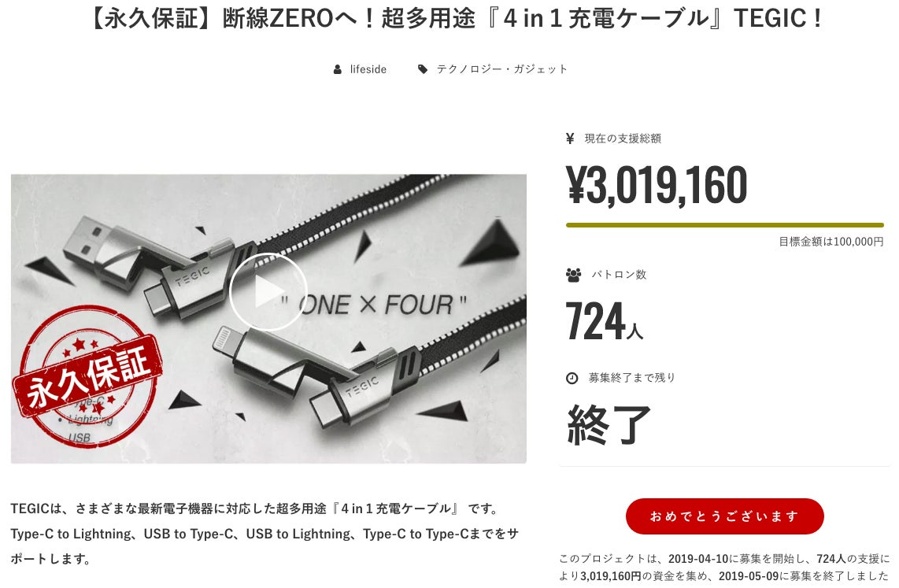Open the lifeside author link
The height and width of the screenshot is (588, 899).
368,69
